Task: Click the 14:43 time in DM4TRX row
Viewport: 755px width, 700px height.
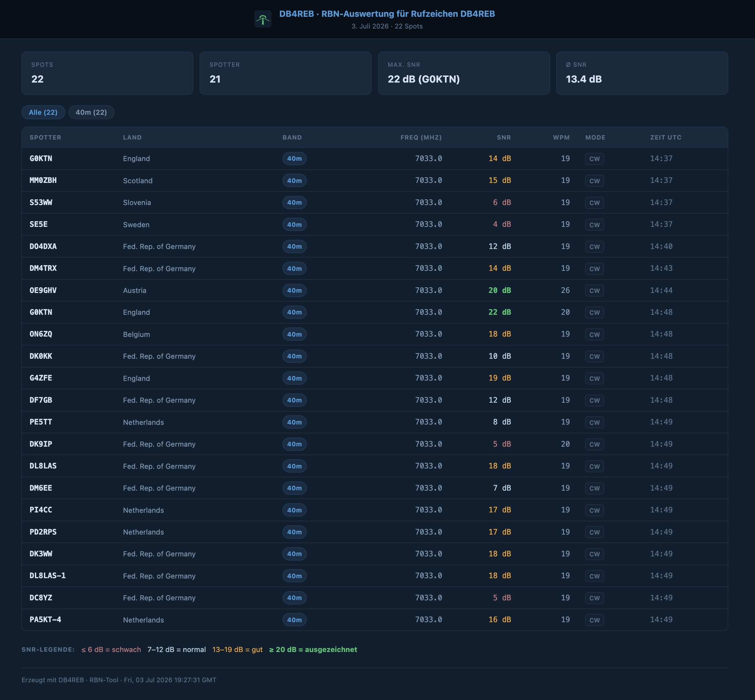Action: 661,268
